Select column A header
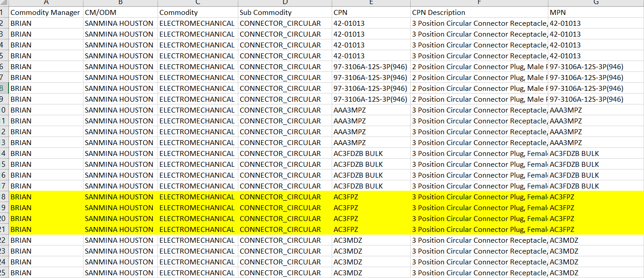Viewport: 644px width, 278px height. click(46, 3)
